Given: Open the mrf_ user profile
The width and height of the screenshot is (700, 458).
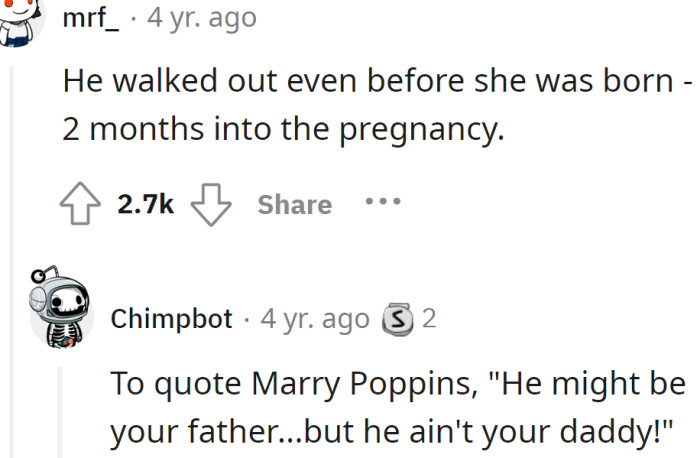Looking at the screenshot, I should coord(92,17).
